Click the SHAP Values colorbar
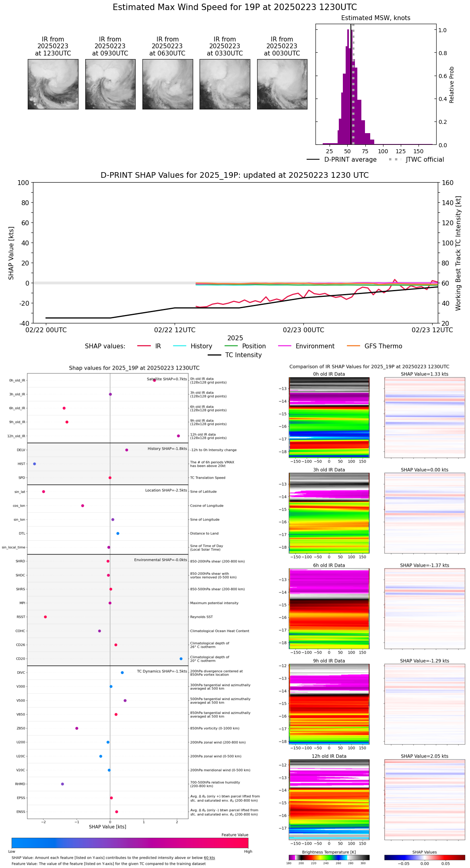Image resolution: width=470 pixels, height=868 pixels. coord(424,857)
